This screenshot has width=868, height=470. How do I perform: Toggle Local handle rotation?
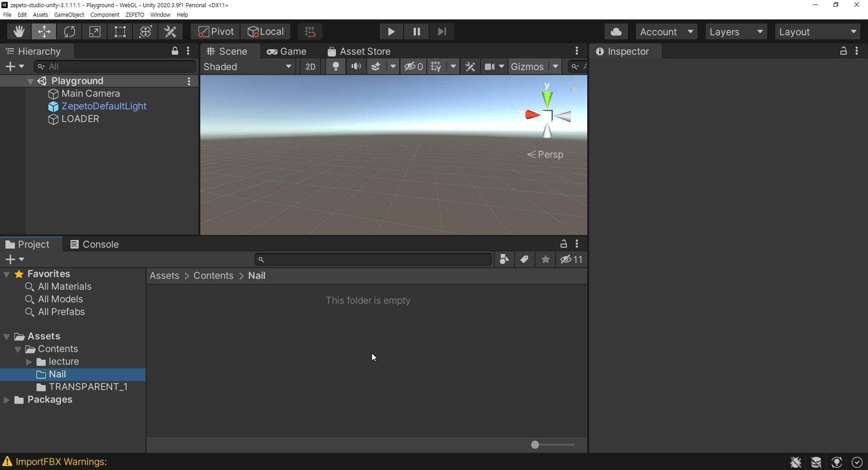[x=265, y=32]
